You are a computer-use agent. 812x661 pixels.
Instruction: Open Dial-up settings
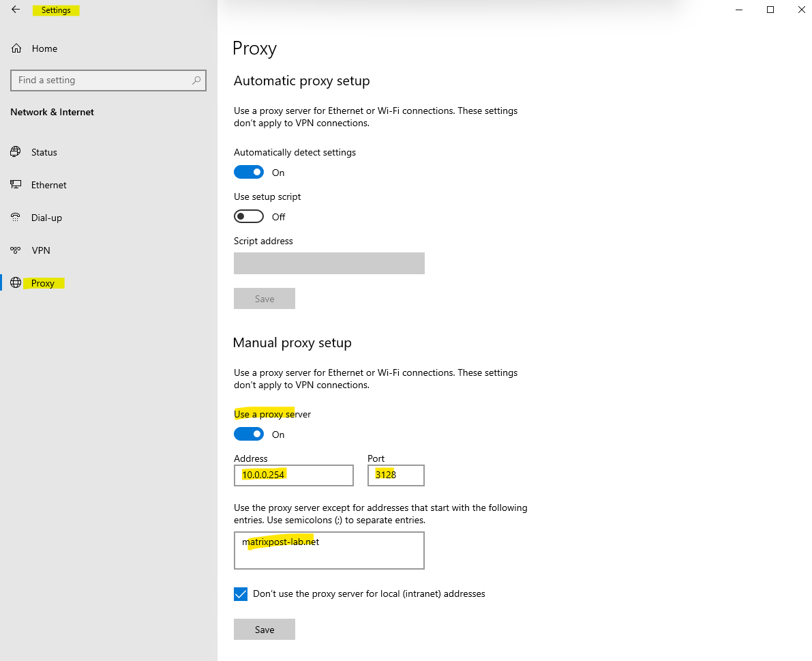[108, 218]
